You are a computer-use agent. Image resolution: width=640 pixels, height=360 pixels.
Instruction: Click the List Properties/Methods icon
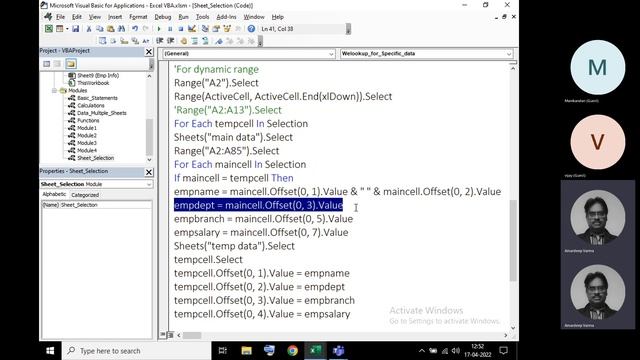[x=102, y=41]
